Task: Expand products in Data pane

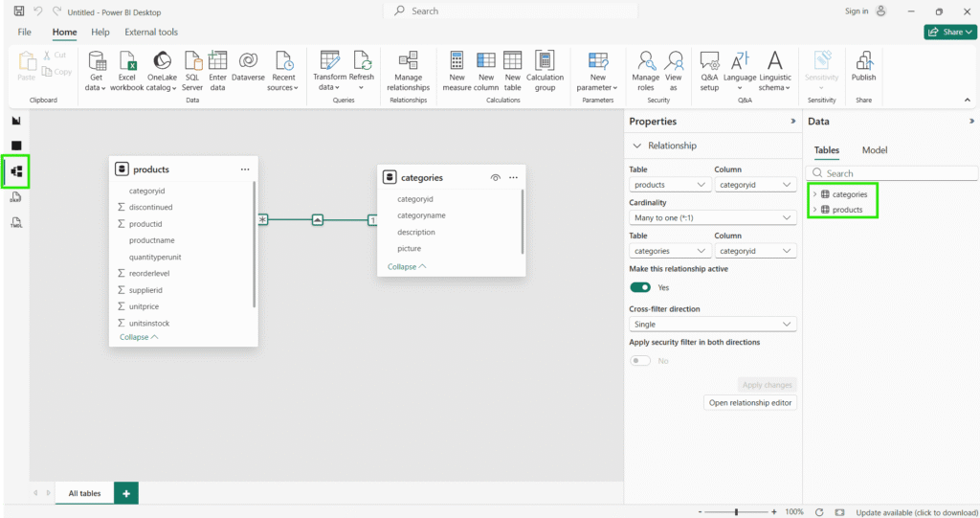Action: coord(814,210)
